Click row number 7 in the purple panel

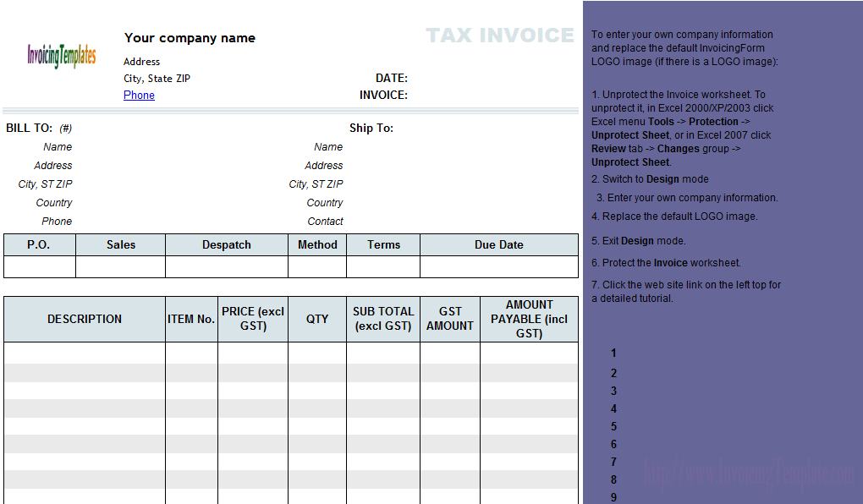[x=613, y=463]
